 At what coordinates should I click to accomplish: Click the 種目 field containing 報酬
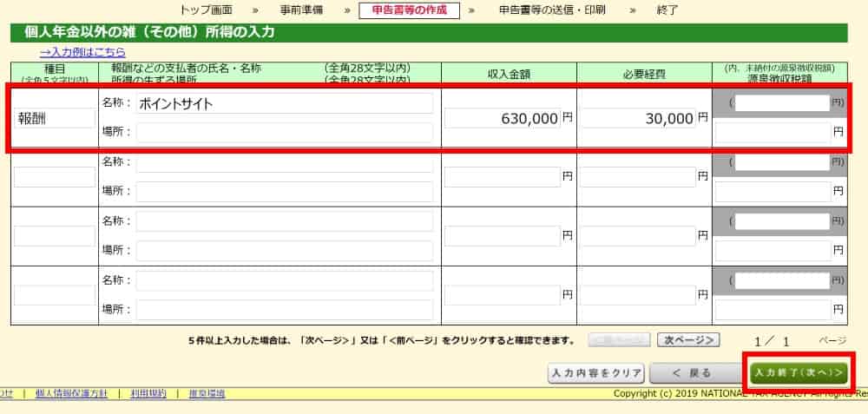pyautogui.click(x=54, y=118)
